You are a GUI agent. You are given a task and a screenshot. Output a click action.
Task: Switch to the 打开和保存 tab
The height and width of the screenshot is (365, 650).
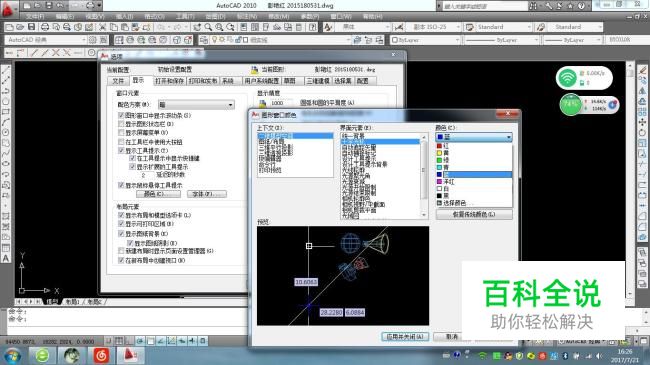170,81
